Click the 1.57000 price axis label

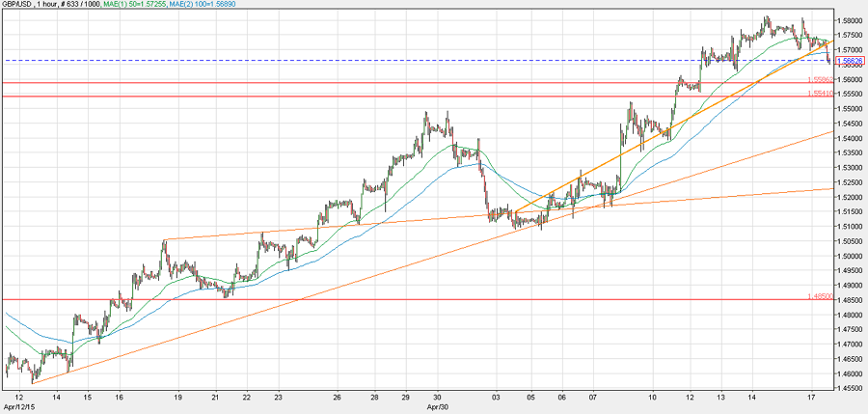click(851, 50)
